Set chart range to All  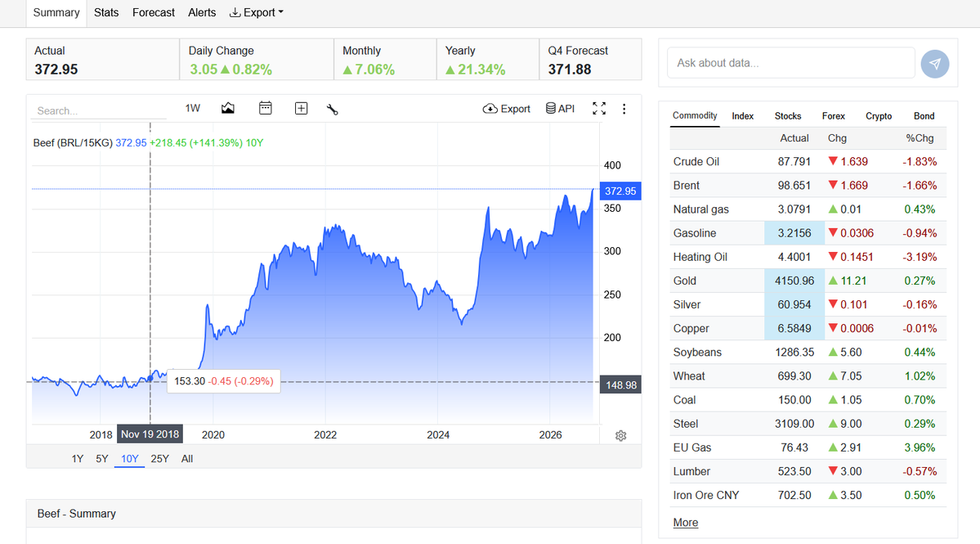187,459
